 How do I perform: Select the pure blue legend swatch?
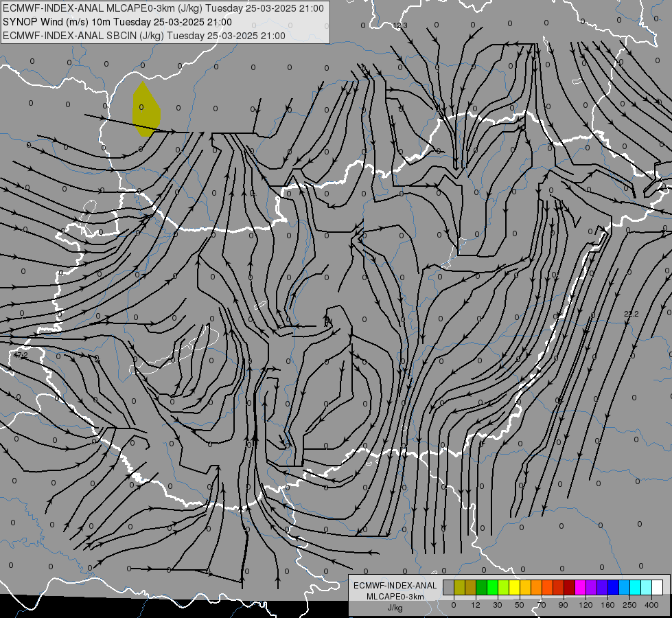click(613, 587)
